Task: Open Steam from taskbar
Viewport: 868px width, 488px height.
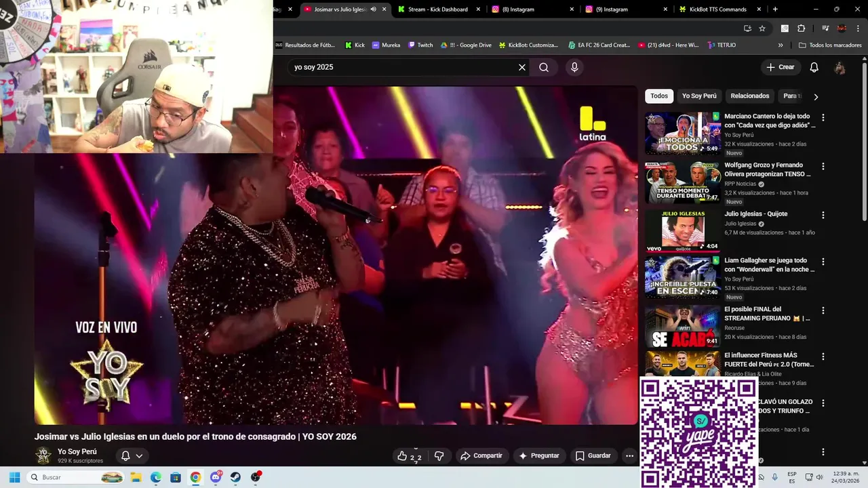Action: tap(235, 477)
